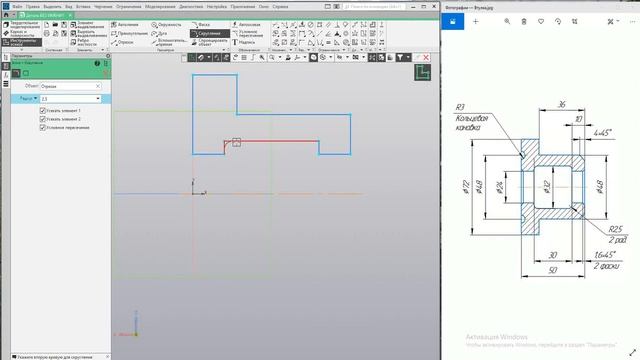Image resolution: width=640 pixels, height=360 pixels.
Task: Click crop icon in Photos window
Action: click(x=575, y=22)
